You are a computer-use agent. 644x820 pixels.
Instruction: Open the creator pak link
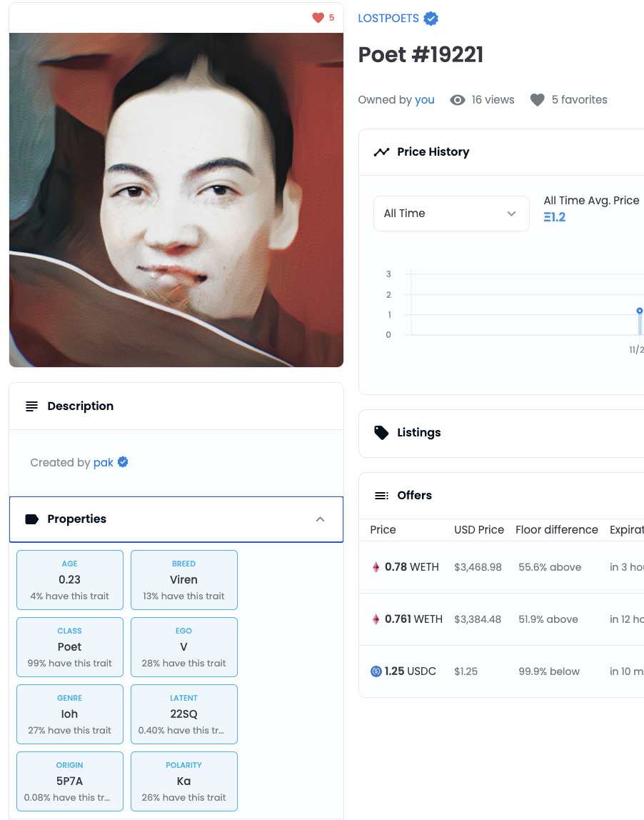pos(103,463)
